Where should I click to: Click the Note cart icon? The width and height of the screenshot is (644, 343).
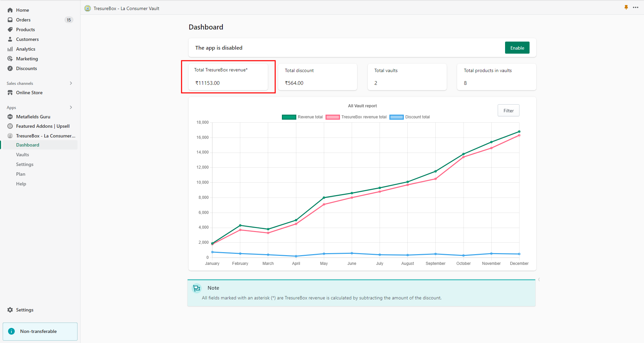pos(197,288)
